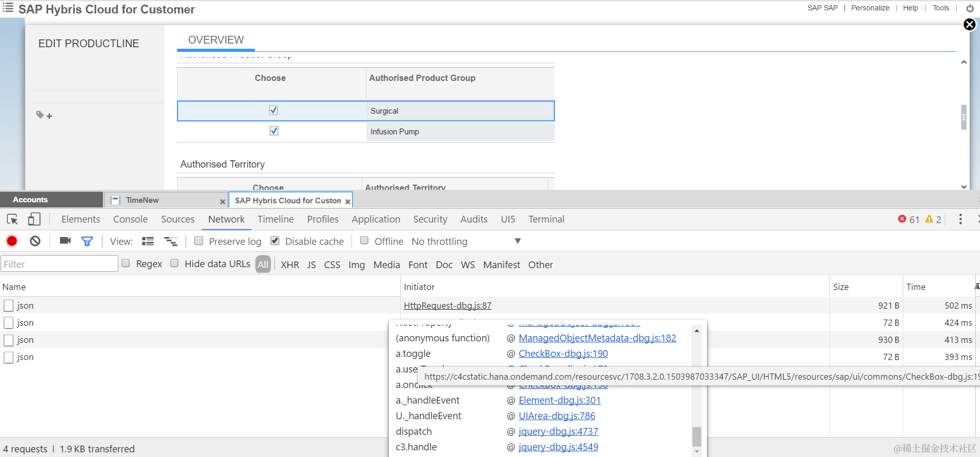The image size is (980, 457).
Task: Toggle the Disable cache checkbox
Action: (x=275, y=241)
